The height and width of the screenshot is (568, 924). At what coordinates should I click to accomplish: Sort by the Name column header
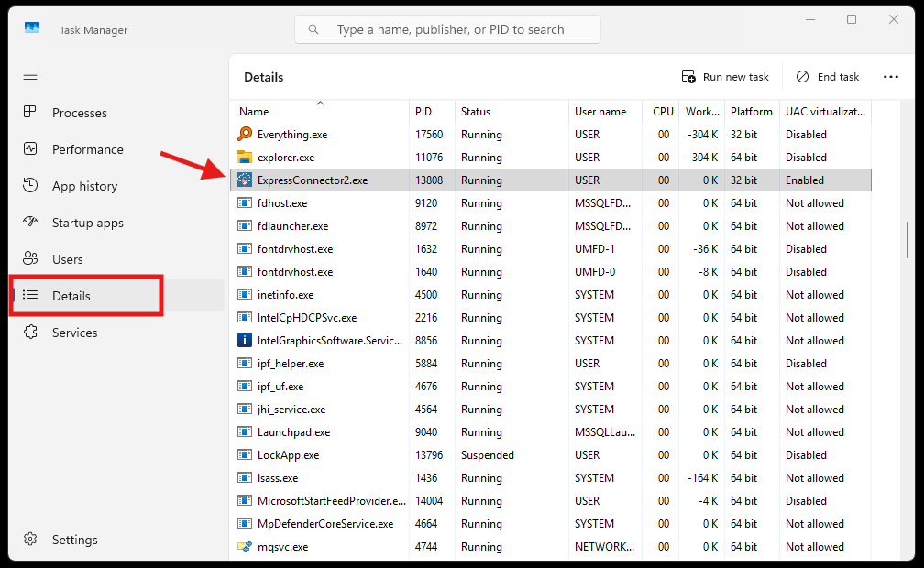254,112
